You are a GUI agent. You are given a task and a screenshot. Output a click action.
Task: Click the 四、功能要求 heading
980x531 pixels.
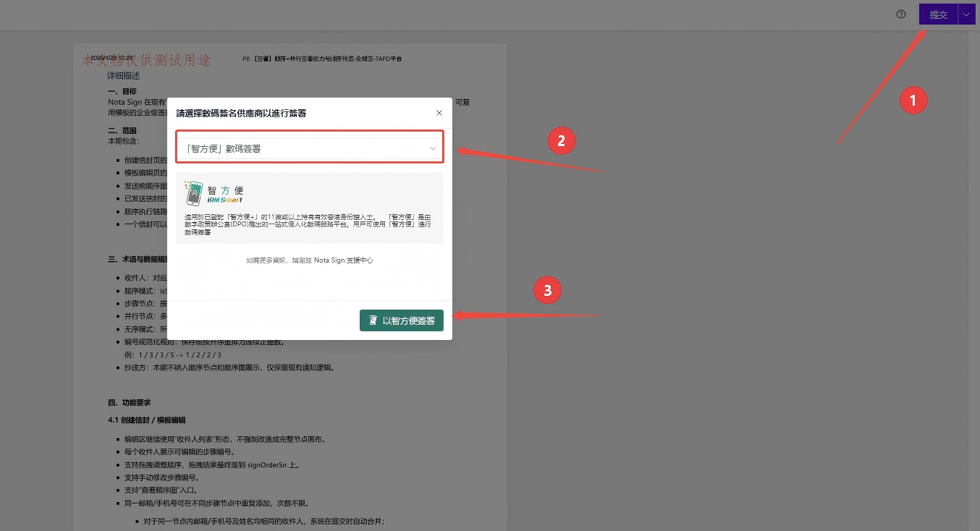(130, 402)
